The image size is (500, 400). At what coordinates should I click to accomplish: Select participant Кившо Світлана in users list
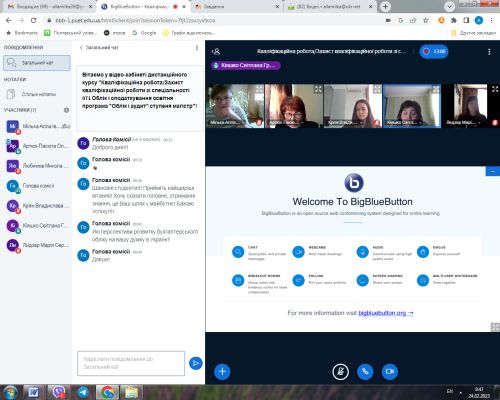click(37, 225)
